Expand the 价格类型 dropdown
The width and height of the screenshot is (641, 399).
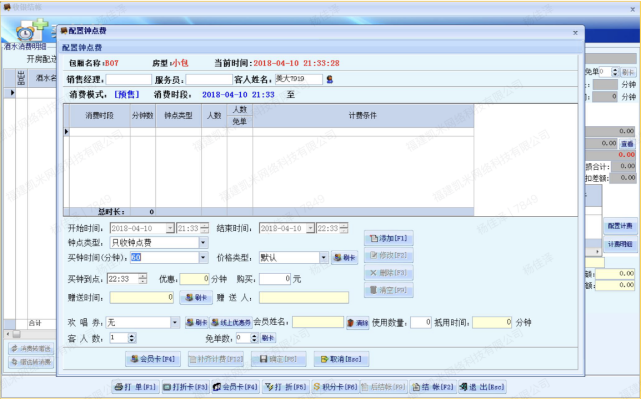click(323, 258)
